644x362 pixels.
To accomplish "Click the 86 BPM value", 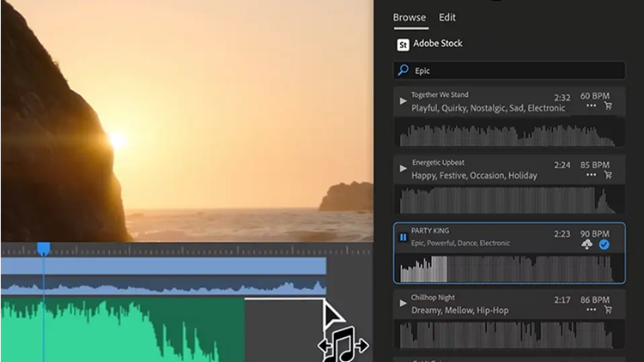I will (x=594, y=299).
